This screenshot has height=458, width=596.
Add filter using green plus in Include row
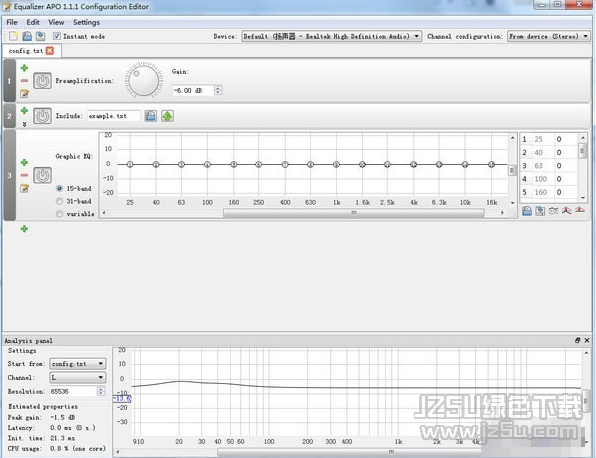(x=24, y=111)
